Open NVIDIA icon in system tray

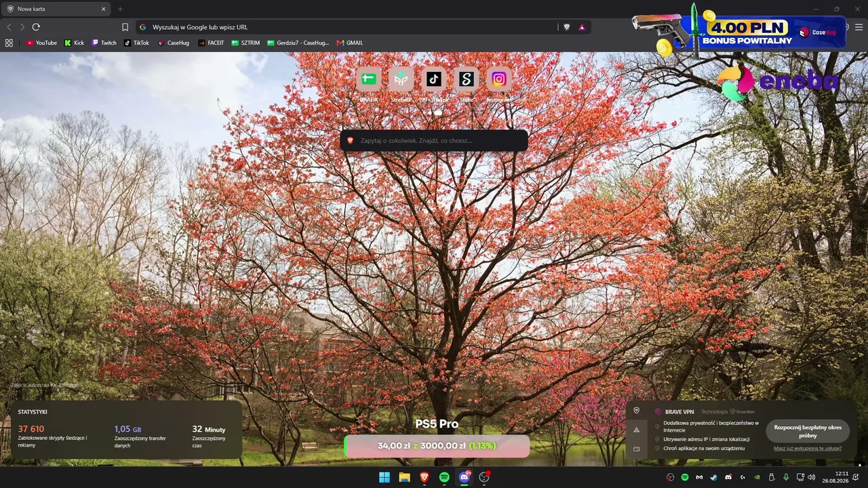click(x=757, y=477)
